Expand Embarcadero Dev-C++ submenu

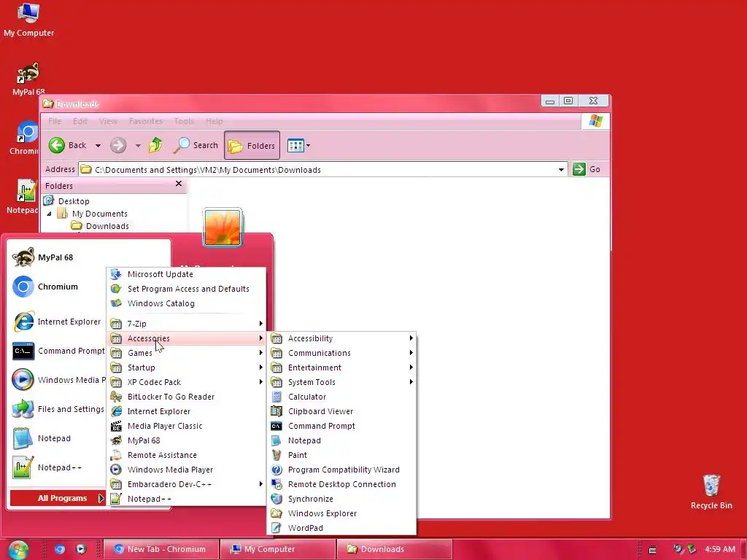186,484
